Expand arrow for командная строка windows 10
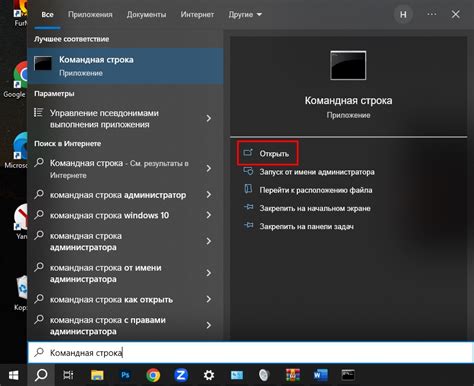Viewport: 474px width, 386px height. [209, 215]
